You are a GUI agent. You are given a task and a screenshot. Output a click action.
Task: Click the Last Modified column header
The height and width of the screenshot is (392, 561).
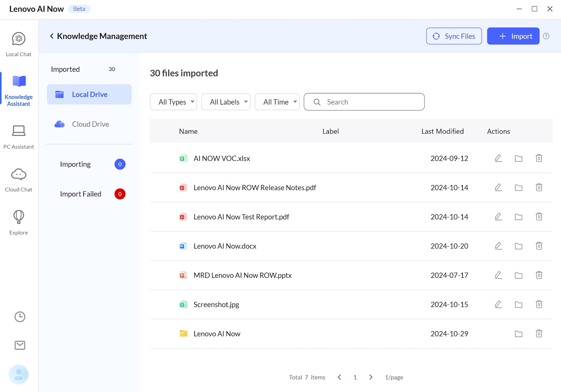442,131
